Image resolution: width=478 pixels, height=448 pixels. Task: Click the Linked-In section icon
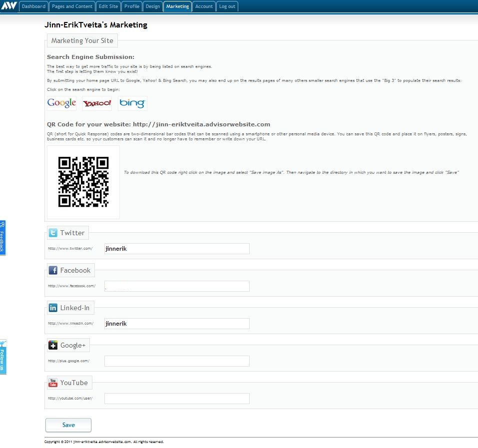[53, 308]
